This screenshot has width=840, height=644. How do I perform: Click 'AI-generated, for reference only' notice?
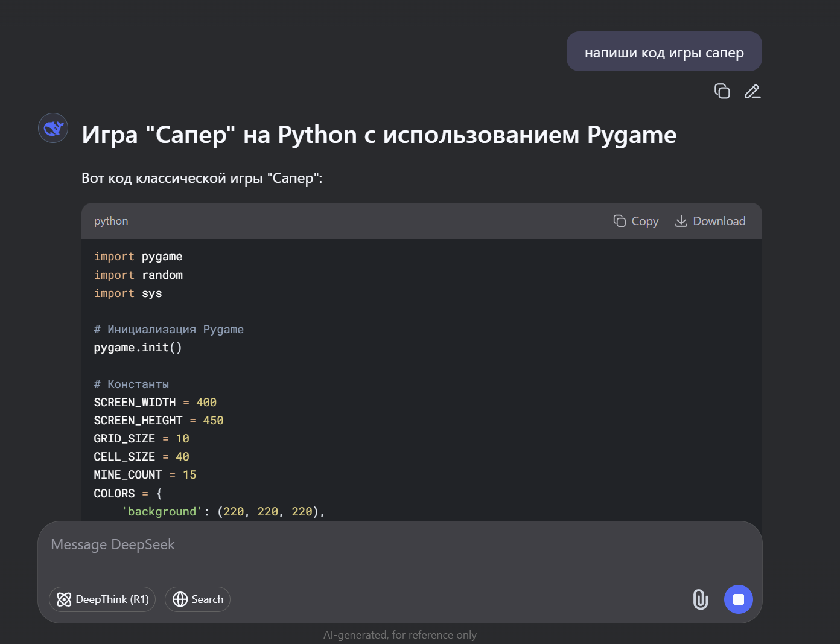400,635
